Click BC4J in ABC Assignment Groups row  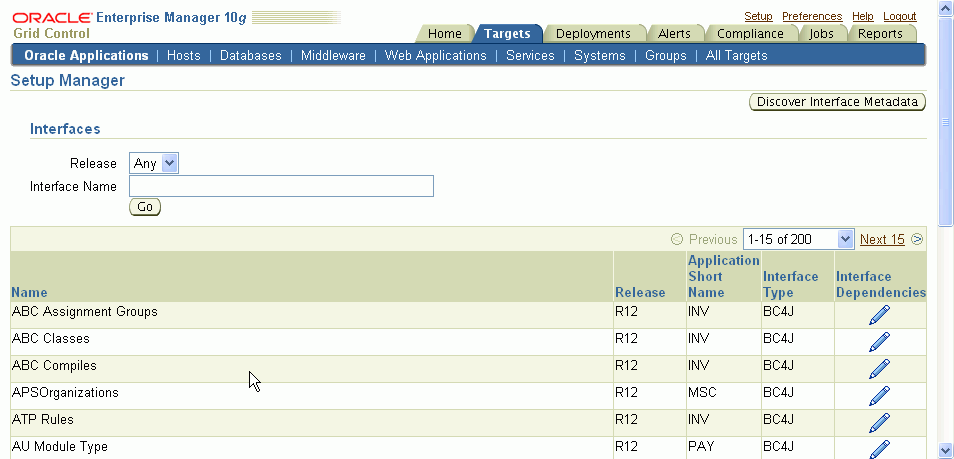click(x=778, y=311)
